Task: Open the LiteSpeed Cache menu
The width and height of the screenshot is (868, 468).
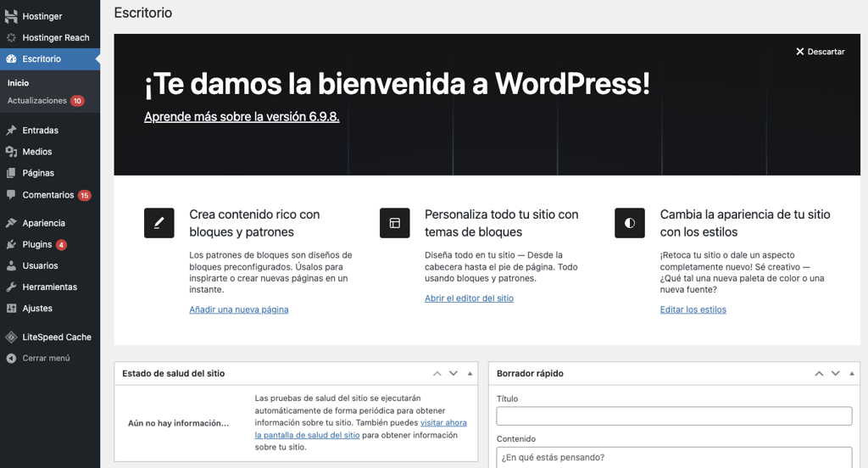Action: pos(50,337)
